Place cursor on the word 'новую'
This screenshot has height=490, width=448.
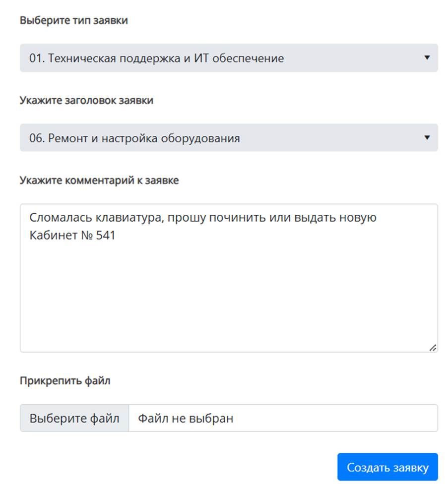tap(360, 218)
